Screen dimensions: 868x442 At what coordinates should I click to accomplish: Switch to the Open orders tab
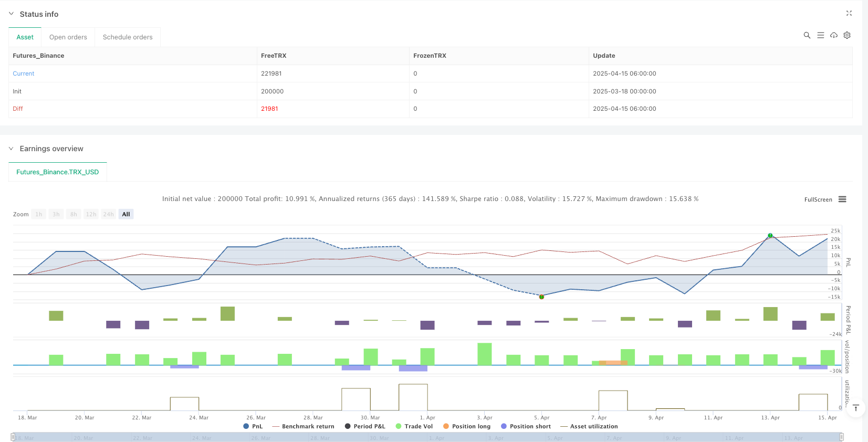click(x=68, y=37)
